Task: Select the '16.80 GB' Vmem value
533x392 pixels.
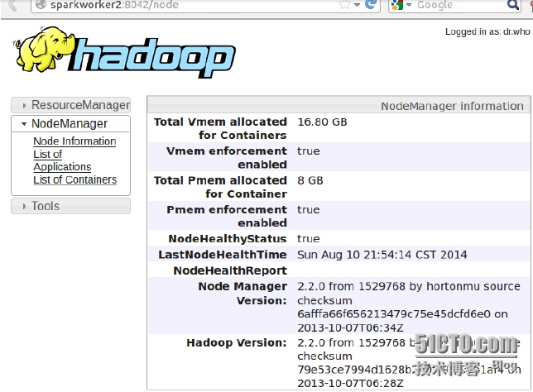Action: [322, 122]
